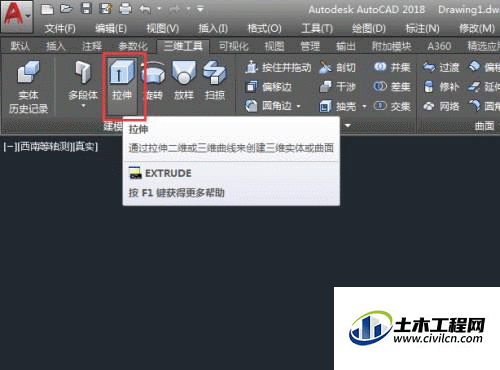
Task: Open the Customize Quick Access Toolbar dropdown
Action: [200, 9]
